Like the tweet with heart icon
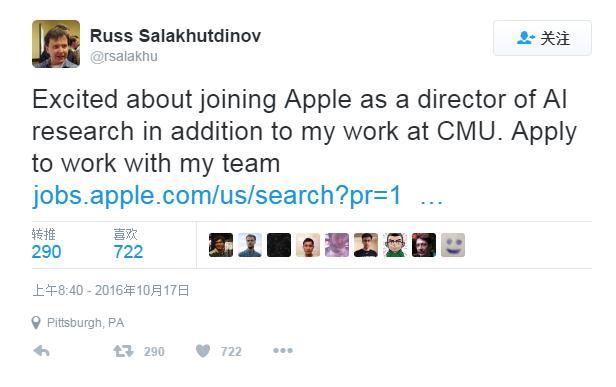Image resolution: width=616 pixels, height=387 pixels. [x=203, y=351]
